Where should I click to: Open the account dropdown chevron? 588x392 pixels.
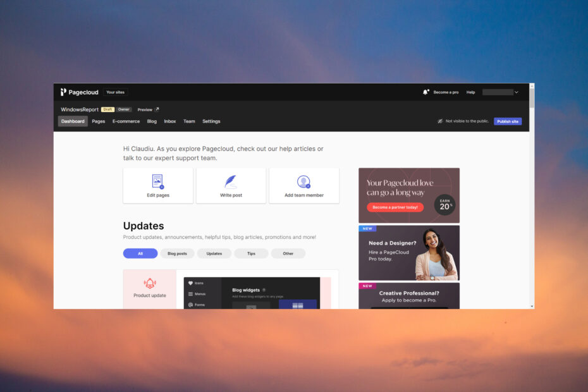click(x=517, y=92)
